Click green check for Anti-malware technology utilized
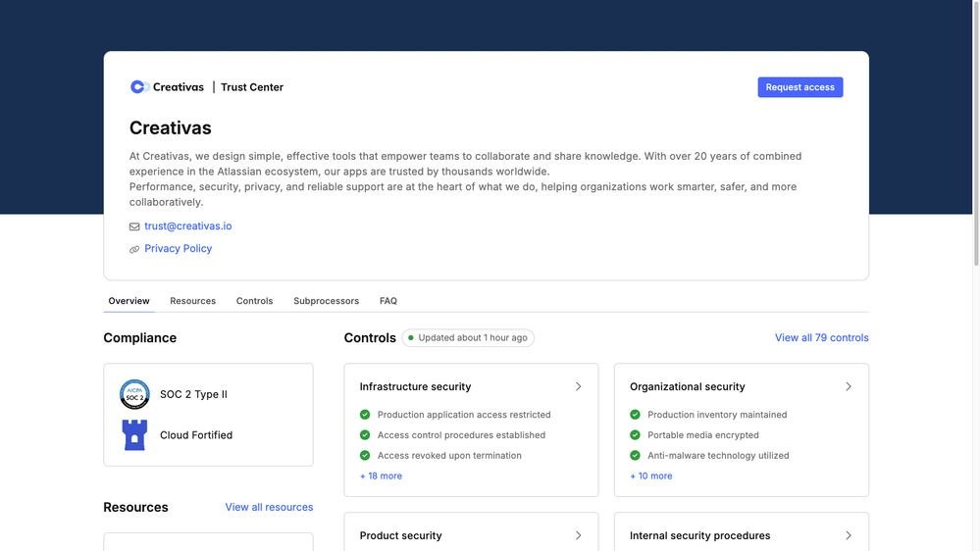The width and height of the screenshot is (980, 551). pyautogui.click(x=635, y=456)
